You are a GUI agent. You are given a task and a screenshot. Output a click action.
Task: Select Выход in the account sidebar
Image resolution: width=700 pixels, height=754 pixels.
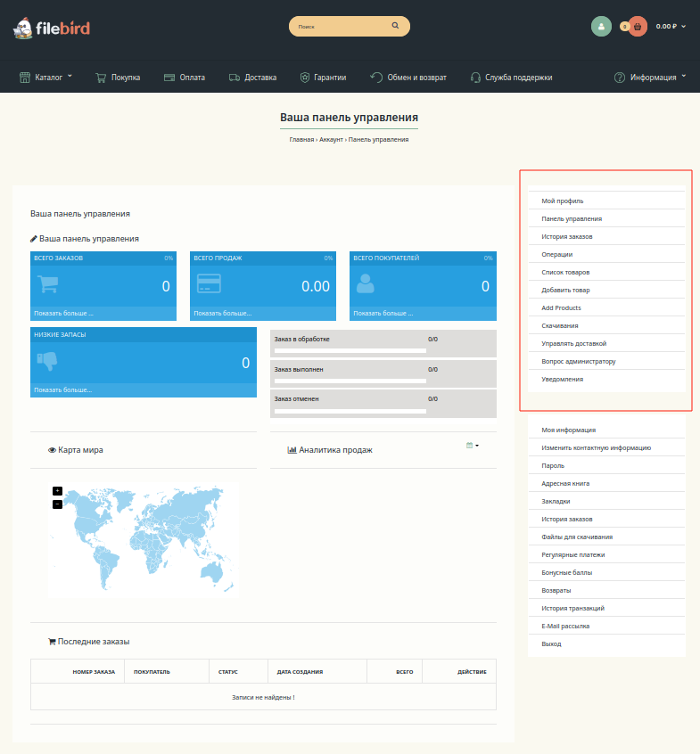coord(551,643)
